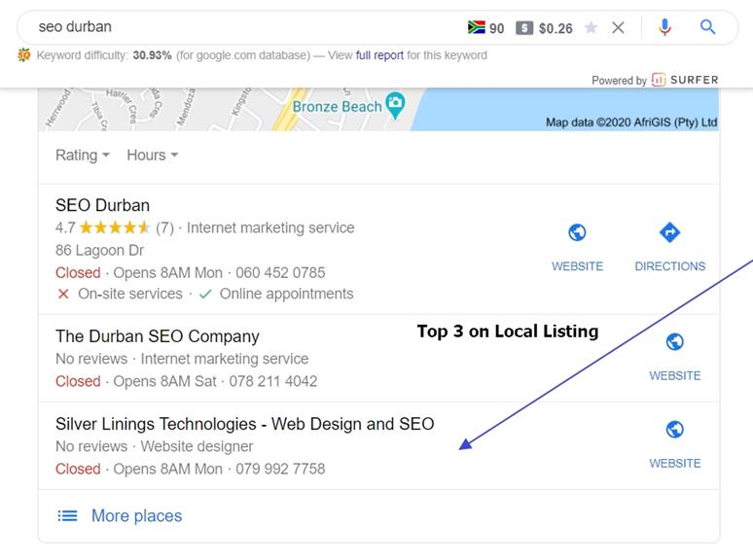Click the Directions icon for SEO Durban
Image resolution: width=753 pixels, height=560 pixels.
pos(669,232)
